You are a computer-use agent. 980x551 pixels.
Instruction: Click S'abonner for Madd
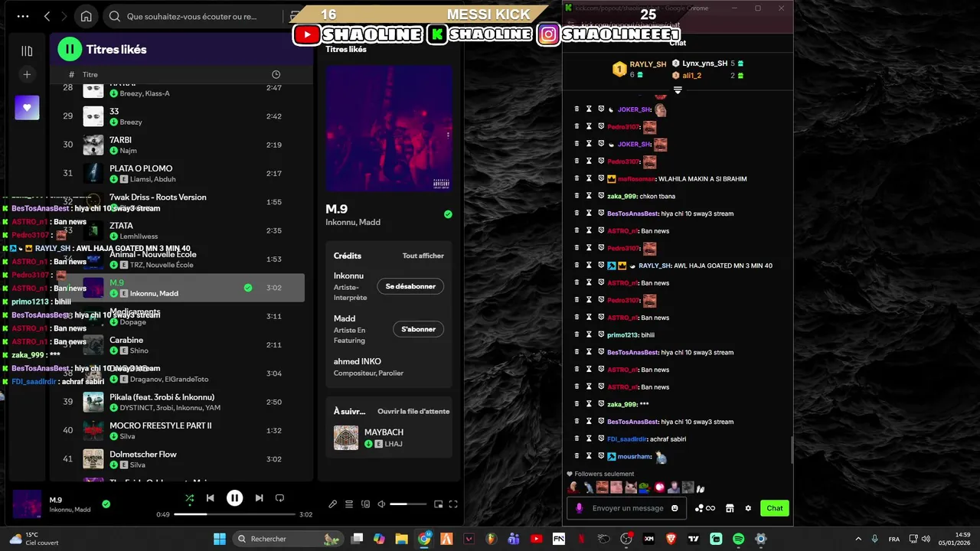coord(418,329)
